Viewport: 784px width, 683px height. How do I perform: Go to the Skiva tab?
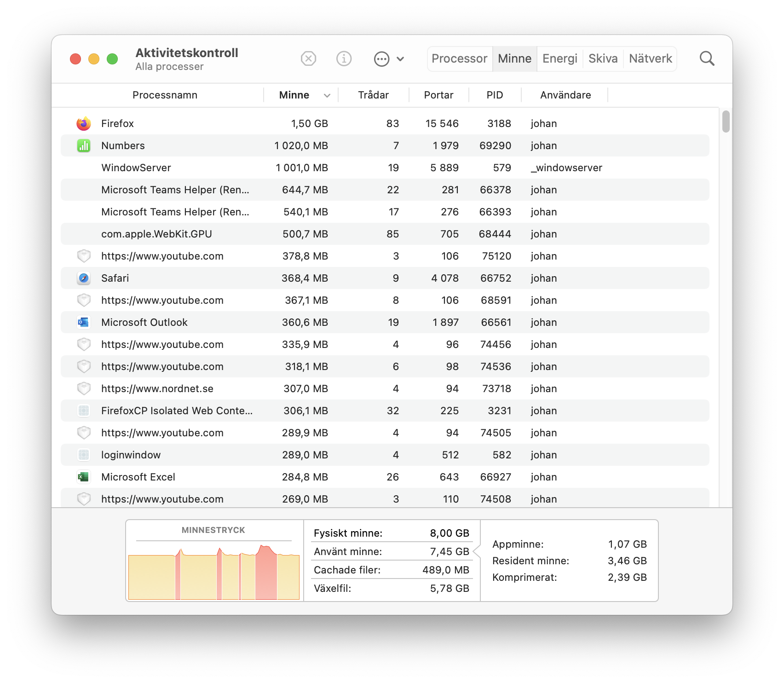(603, 59)
